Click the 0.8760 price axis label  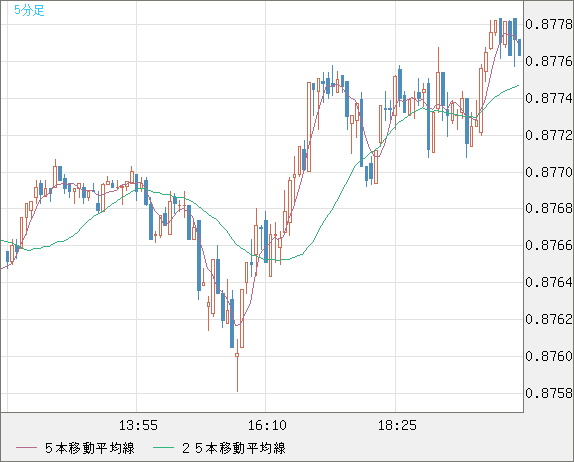tap(549, 356)
